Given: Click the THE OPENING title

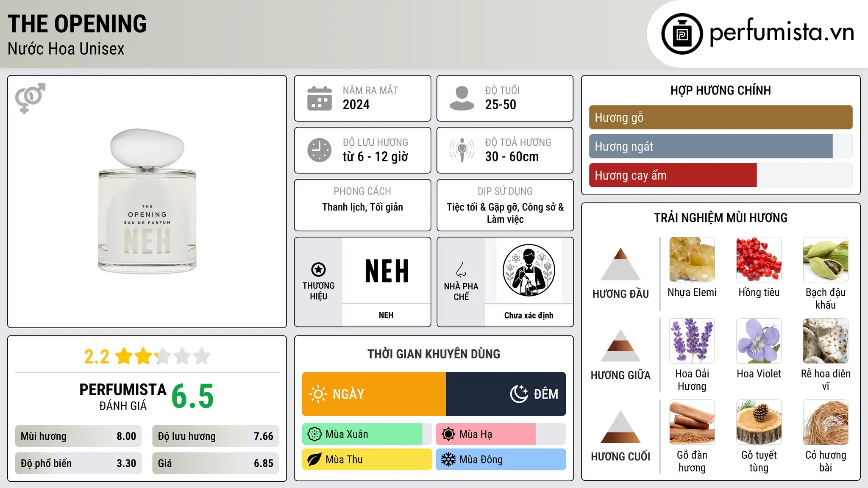Looking at the screenshot, I should 77,24.
